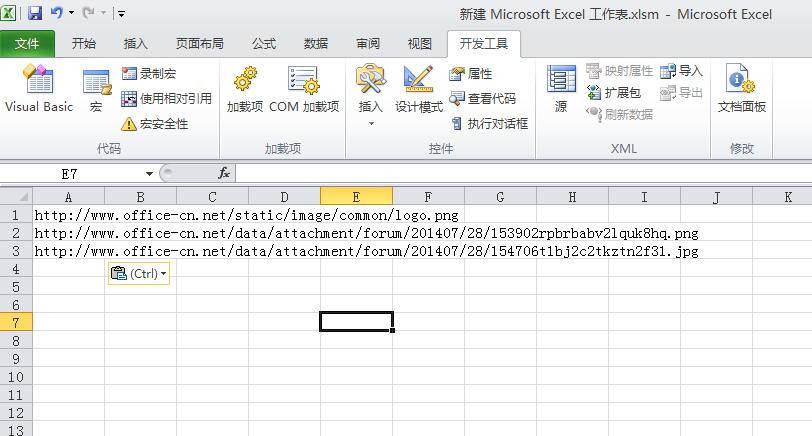Image resolution: width=812 pixels, height=436 pixels.
Task: Start recording a macro (录制宏)
Action: [149, 74]
